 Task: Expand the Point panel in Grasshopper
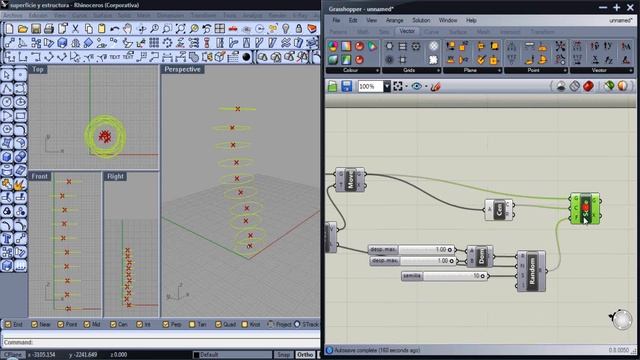click(x=565, y=71)
